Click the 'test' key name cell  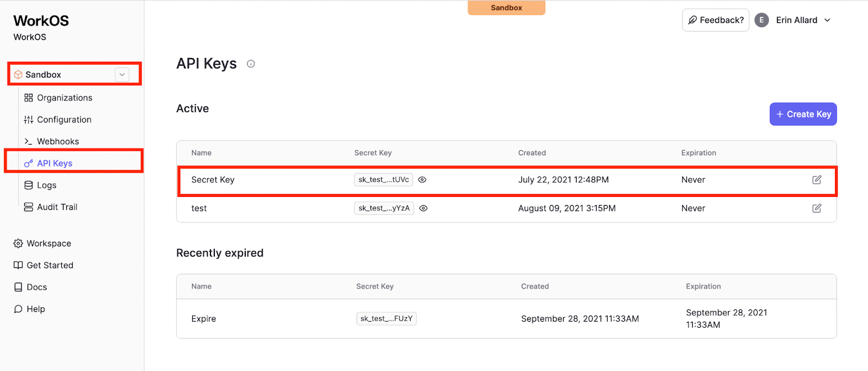click(x=199, y=208)
